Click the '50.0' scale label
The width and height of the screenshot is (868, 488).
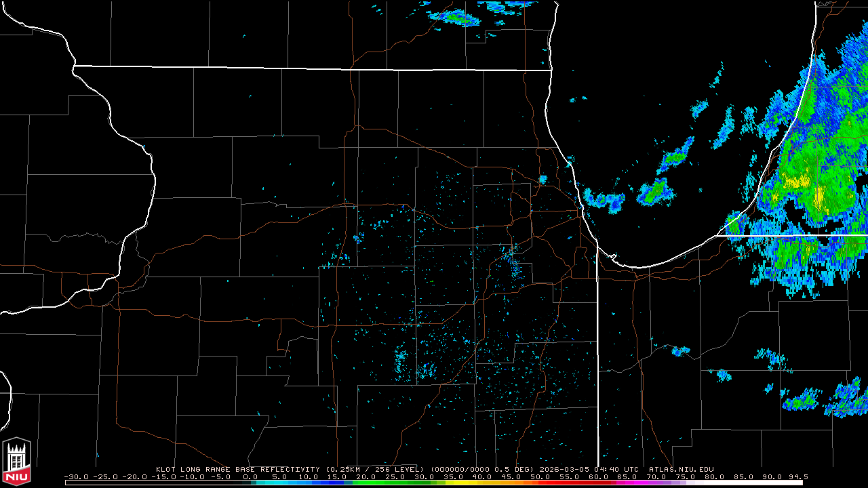coord(540,476)
